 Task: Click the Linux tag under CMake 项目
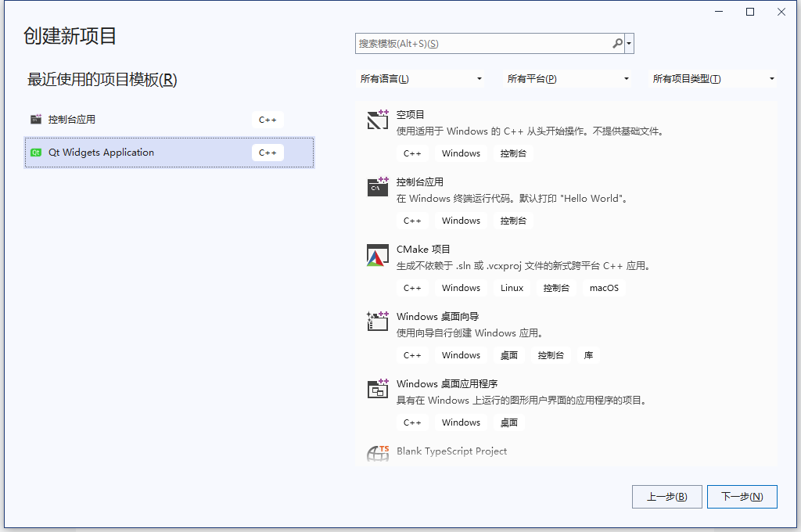(x=512, y=288)
